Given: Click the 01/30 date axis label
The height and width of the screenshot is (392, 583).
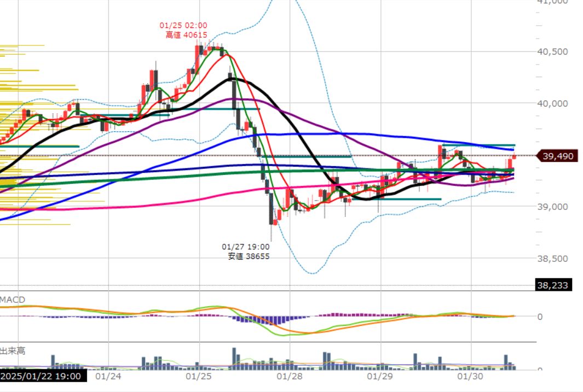Looking at the screenshot, I should pyautogui.click(x=470, y=376).
